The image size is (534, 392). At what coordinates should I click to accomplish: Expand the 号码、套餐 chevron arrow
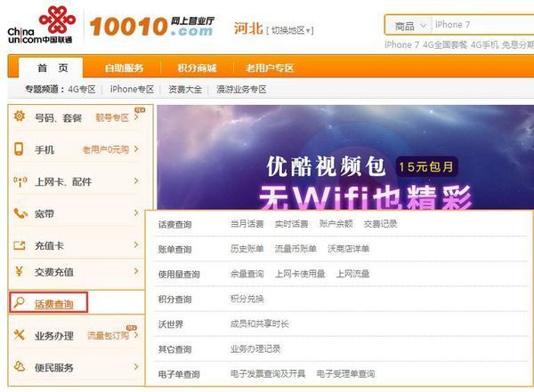tap(136, 117)
